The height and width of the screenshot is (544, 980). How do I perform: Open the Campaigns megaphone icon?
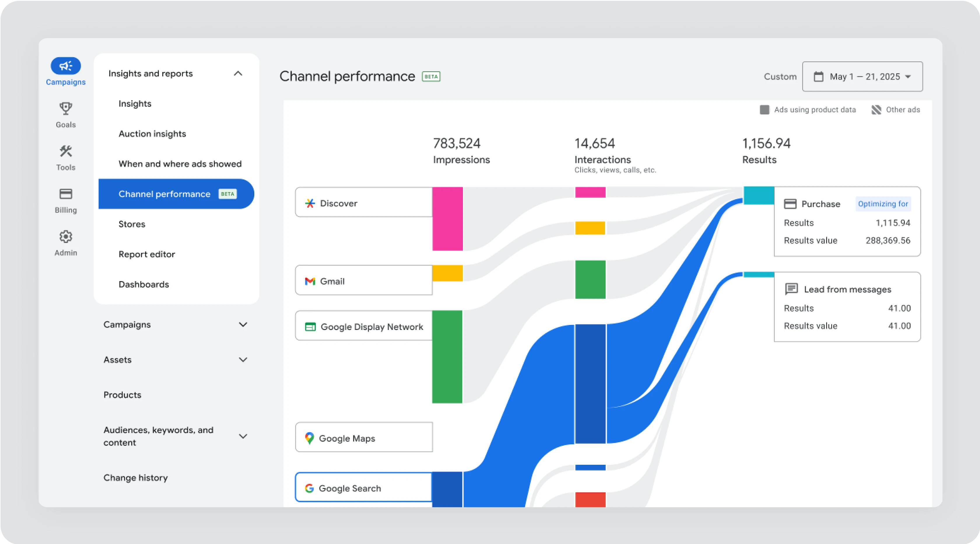coord(65,66)
